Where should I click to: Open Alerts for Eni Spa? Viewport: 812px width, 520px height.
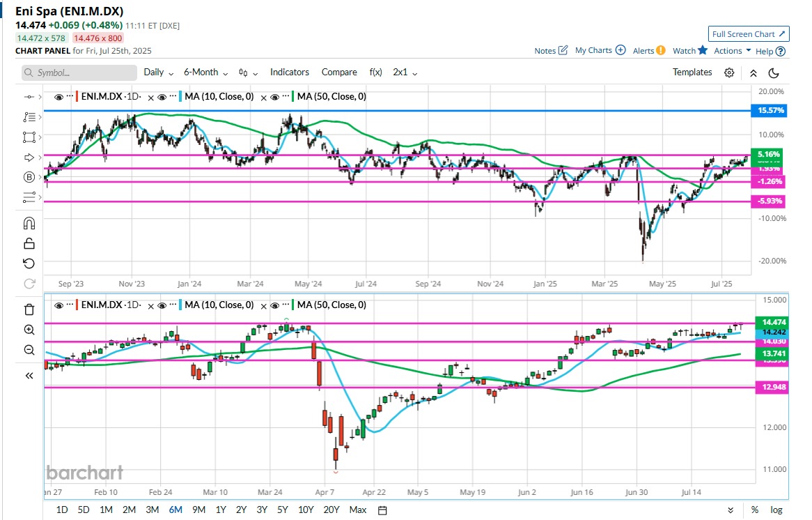[x=649, y=50]
